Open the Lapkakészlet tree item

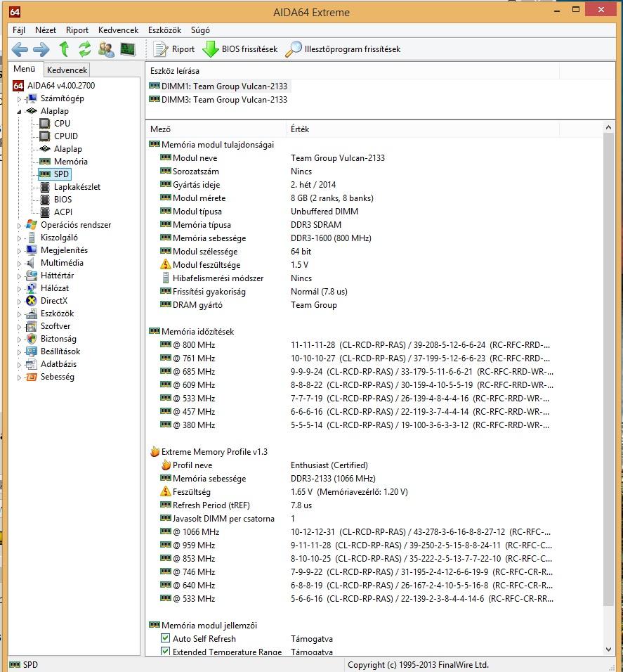pyautogui.click(x=70, y=187)
